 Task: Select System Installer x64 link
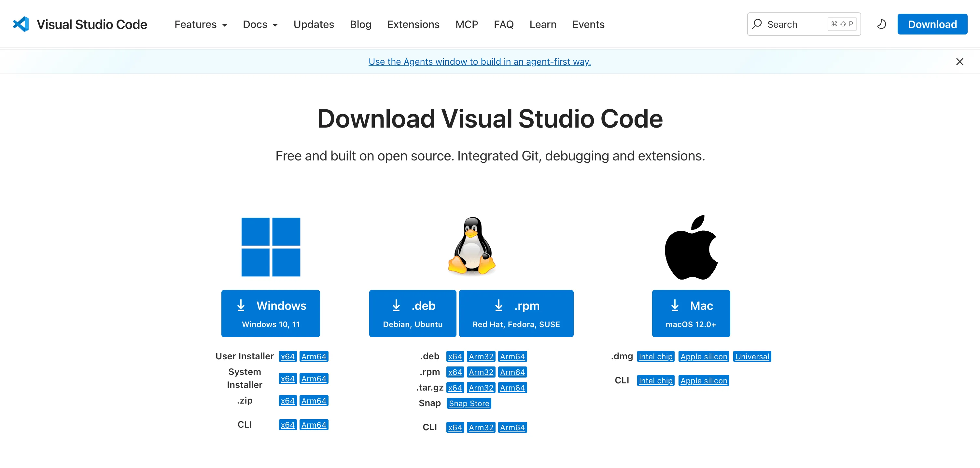click(x=287, y=379)
